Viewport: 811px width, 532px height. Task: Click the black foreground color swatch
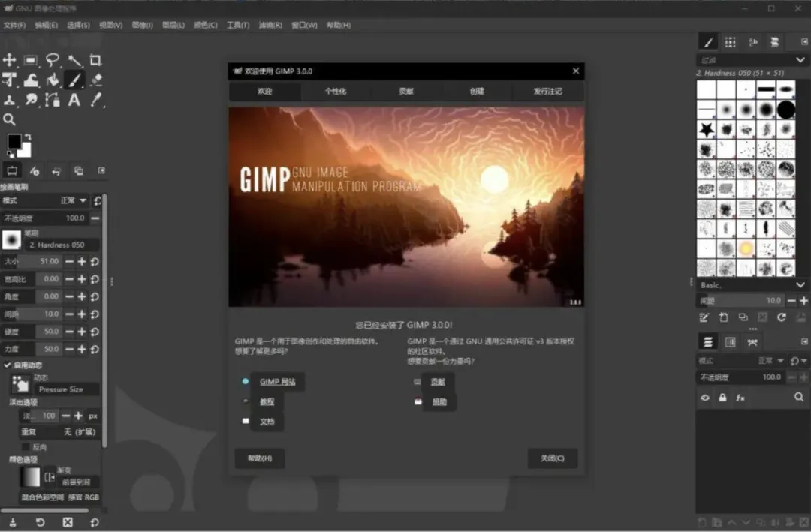(14, 141)
